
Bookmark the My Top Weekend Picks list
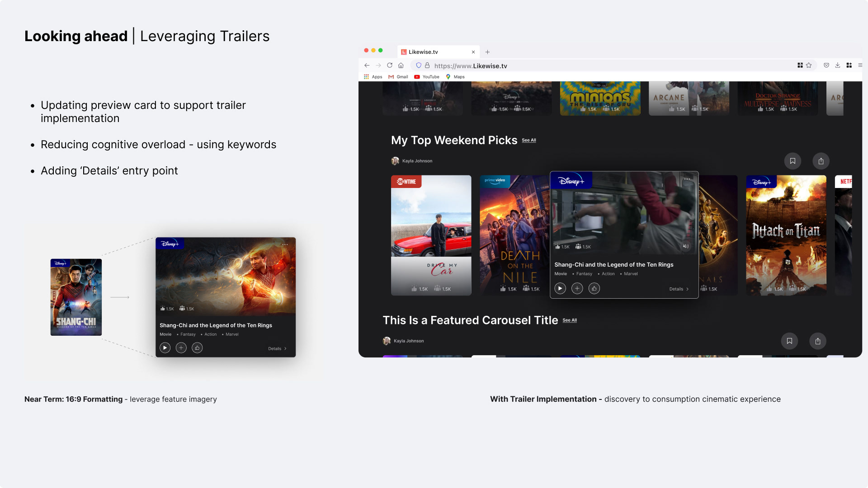tap(793, 161)
